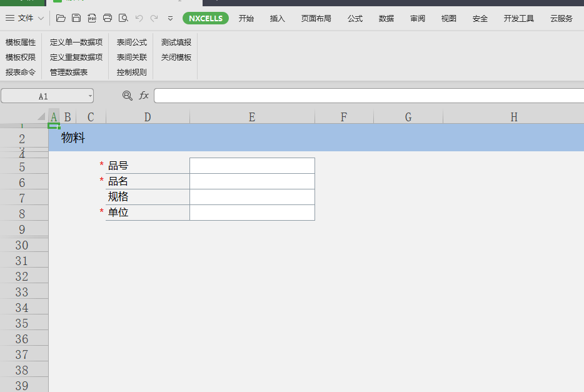Open the 开发工具 ribbon tab
584x392 pixels.
point(519,18)
